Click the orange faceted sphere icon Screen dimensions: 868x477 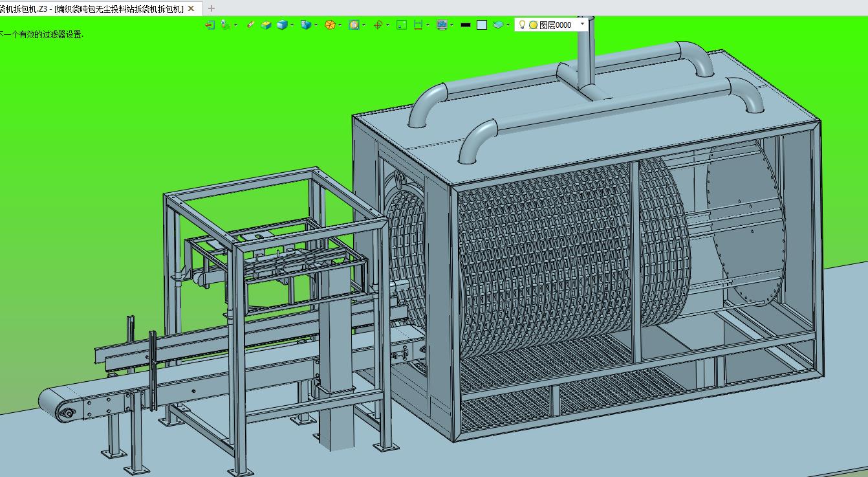coord(330,25)
